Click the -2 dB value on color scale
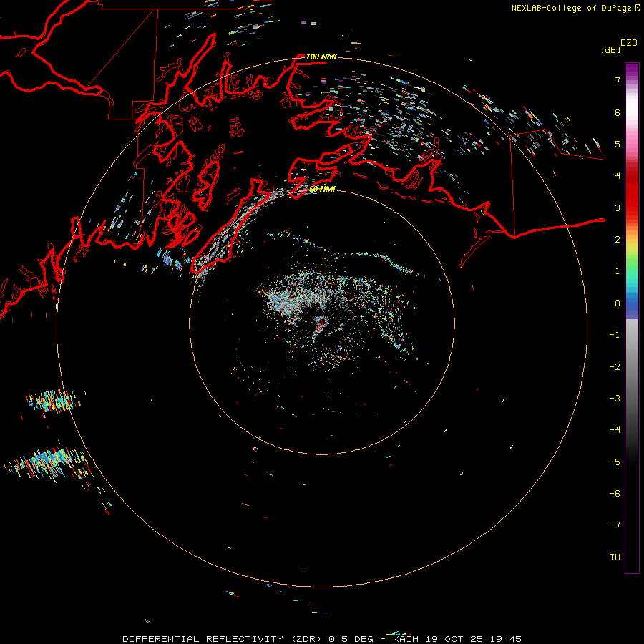The image size is (644, 644). [x=615, y=367]
